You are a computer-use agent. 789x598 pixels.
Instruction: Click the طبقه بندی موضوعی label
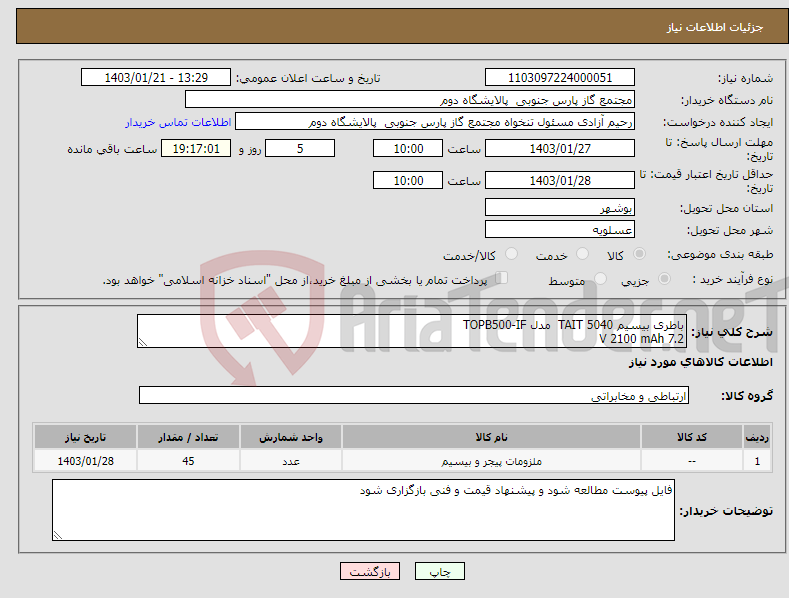[x=720, y=255]
